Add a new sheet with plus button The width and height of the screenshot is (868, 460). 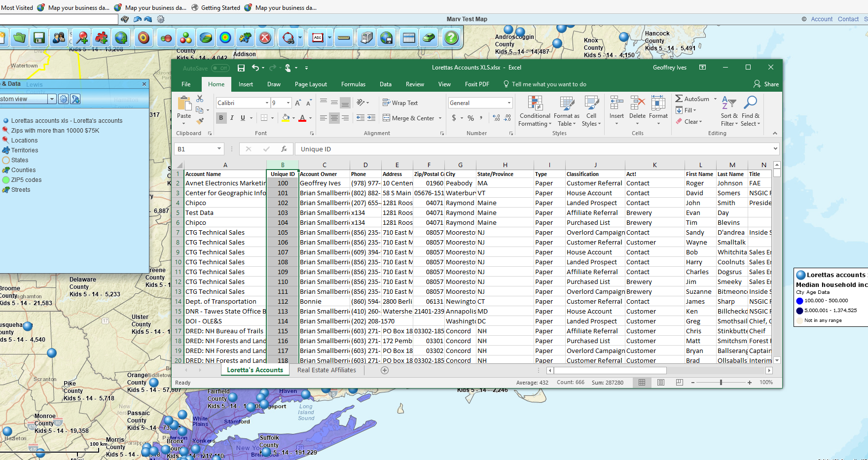click(385, 370)
